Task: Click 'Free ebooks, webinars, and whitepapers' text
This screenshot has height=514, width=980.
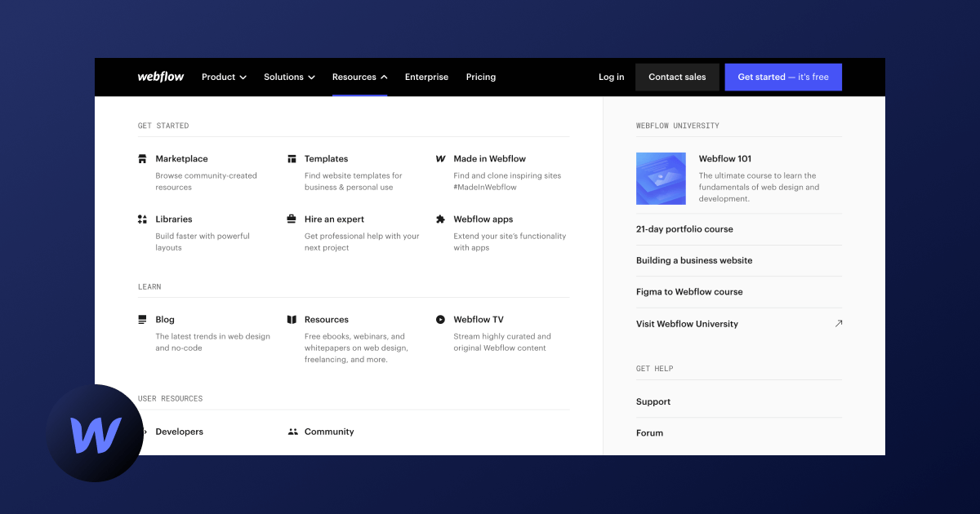Action: [356, 348]
